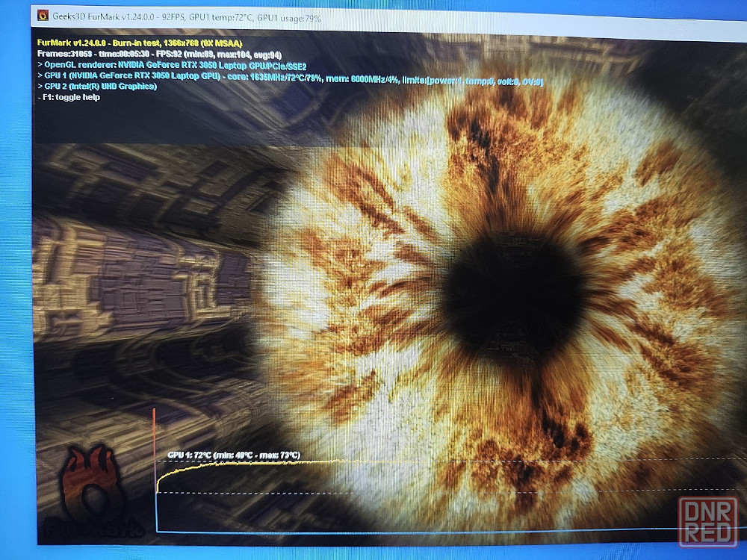Image resolution: width=747 pixels, height=560 pixels.
Task: Click the 'GPU 1: 72°C' temperature graph label
Action: pyautogui.click(x=234, y=455)
